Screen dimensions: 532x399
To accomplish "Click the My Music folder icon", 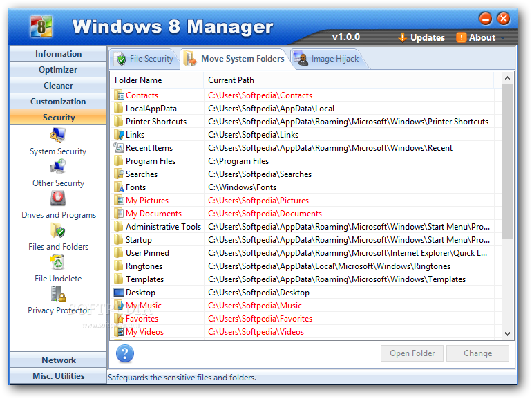I will (119, 305).
